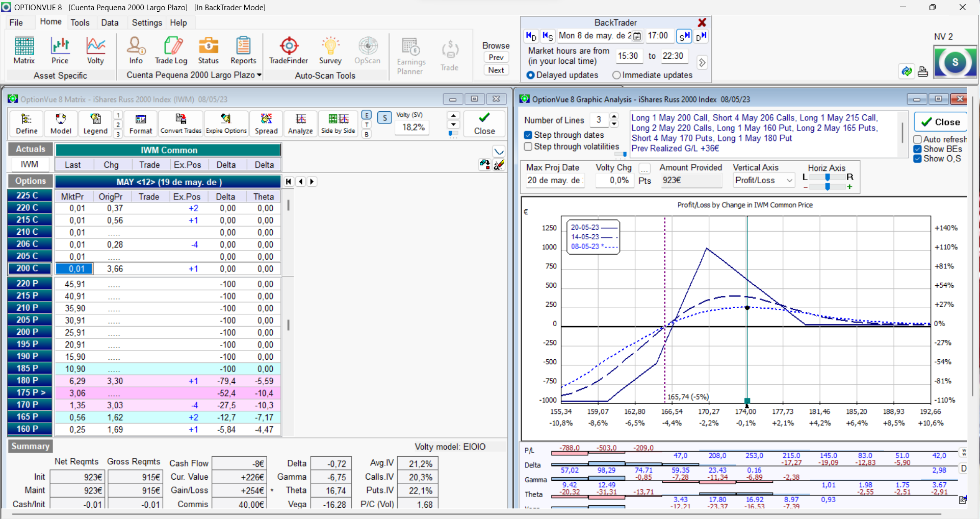Click the Summary header button
980x519 pixels.
tap(30, 446)
